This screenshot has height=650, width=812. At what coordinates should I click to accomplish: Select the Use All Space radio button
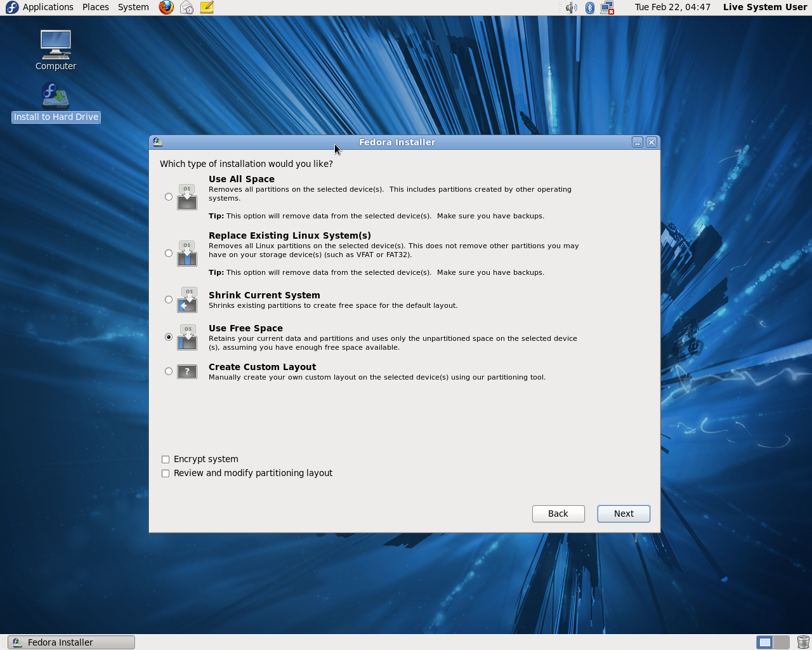point(169,197)
